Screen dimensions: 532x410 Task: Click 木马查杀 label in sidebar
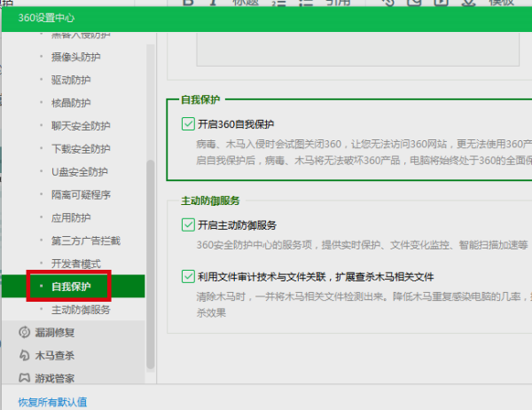(55, 356)
